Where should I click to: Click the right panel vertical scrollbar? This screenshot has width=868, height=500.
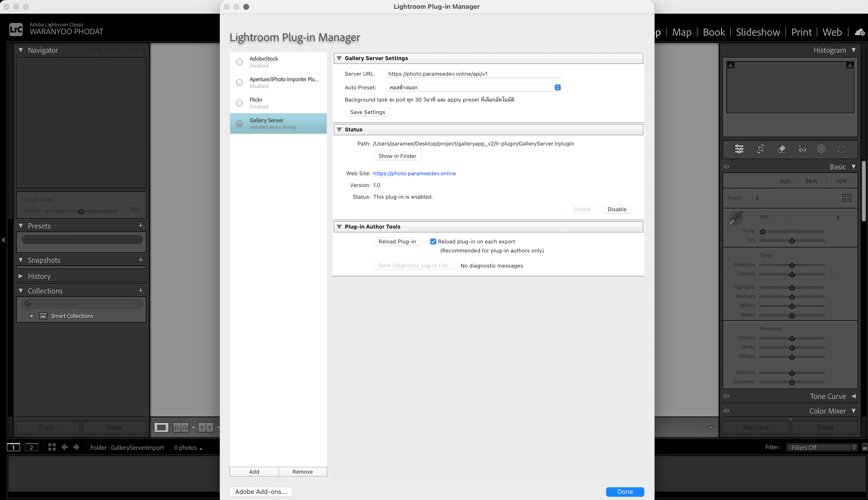(864, 191)
